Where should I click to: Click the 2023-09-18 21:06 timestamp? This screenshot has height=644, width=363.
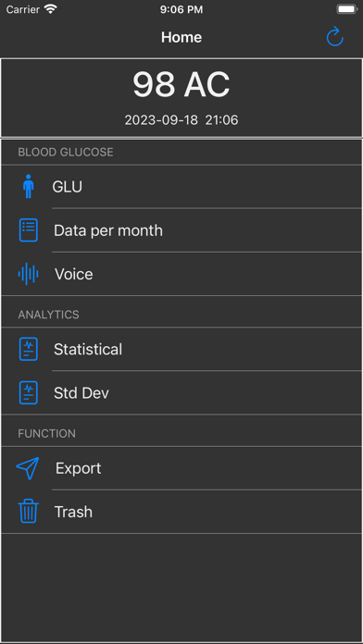tap(181, 120)
